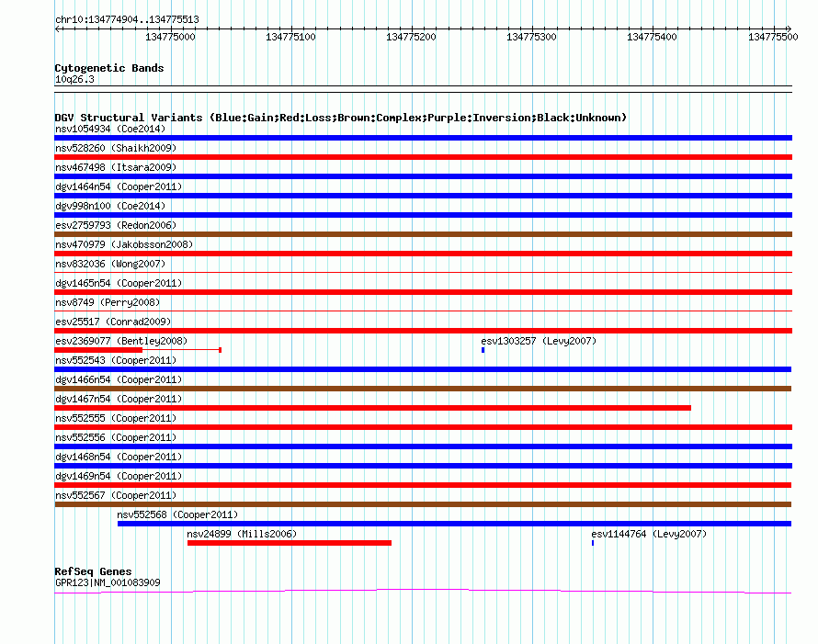Open the nsv528260 (Shaikh2009) variant label
This screenshot has width=818, height=644.
(x=116, y=148)
